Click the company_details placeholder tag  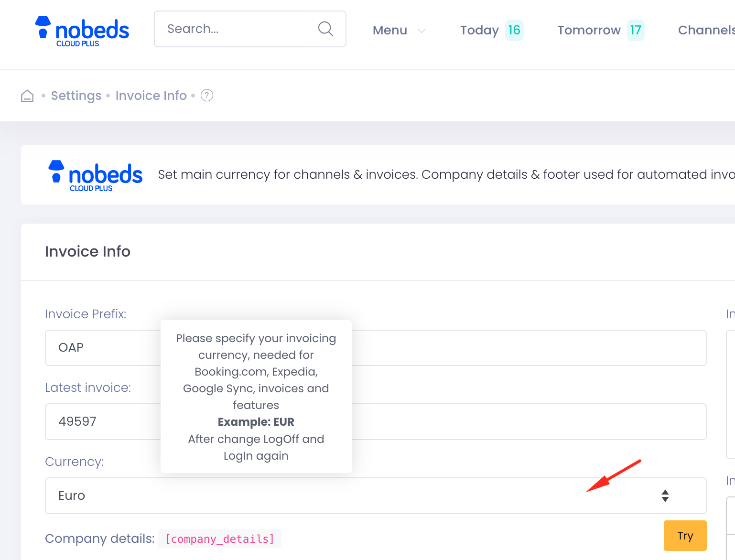point(219,538)
